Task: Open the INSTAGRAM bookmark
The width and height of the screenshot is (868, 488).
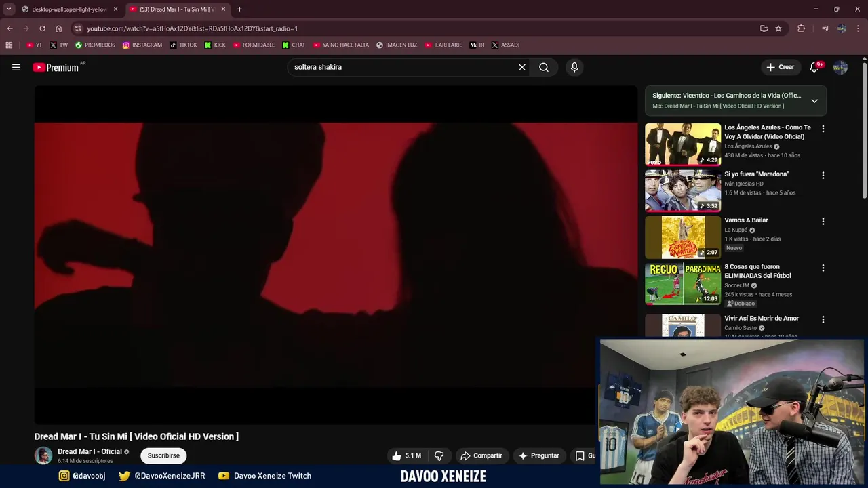Action: [x=142, y=45]
